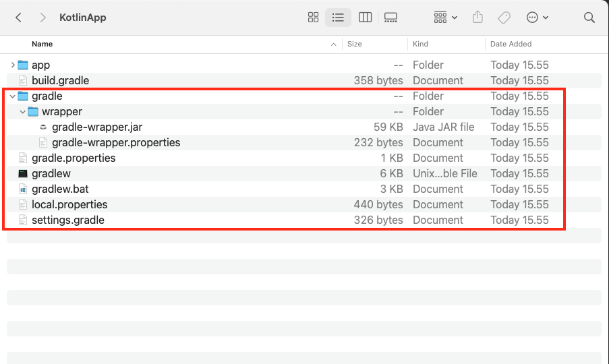609x364 pixels.
Task: Switch to gallery view
Action: click(x=390, y=18)
